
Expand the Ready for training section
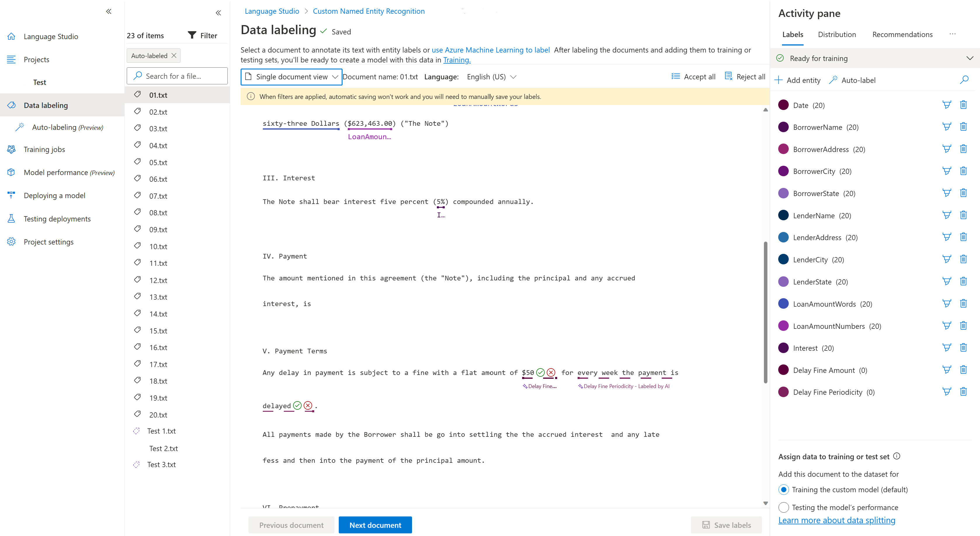pos(969,58)
